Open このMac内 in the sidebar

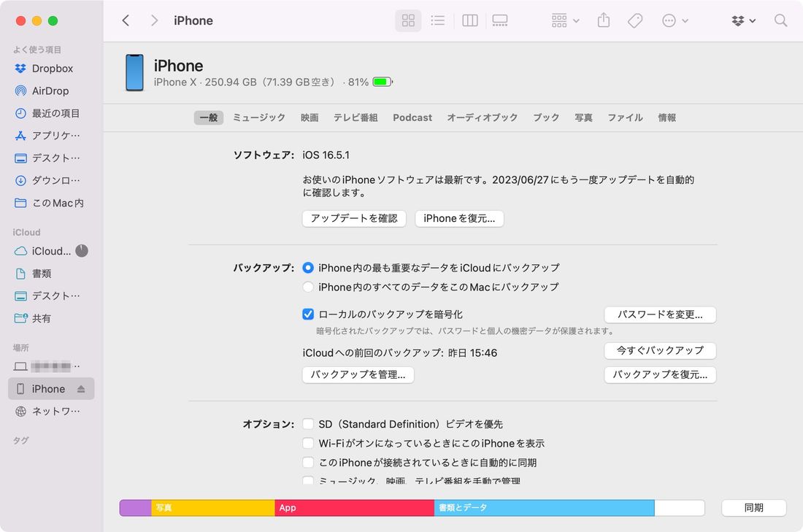[51, 204]
